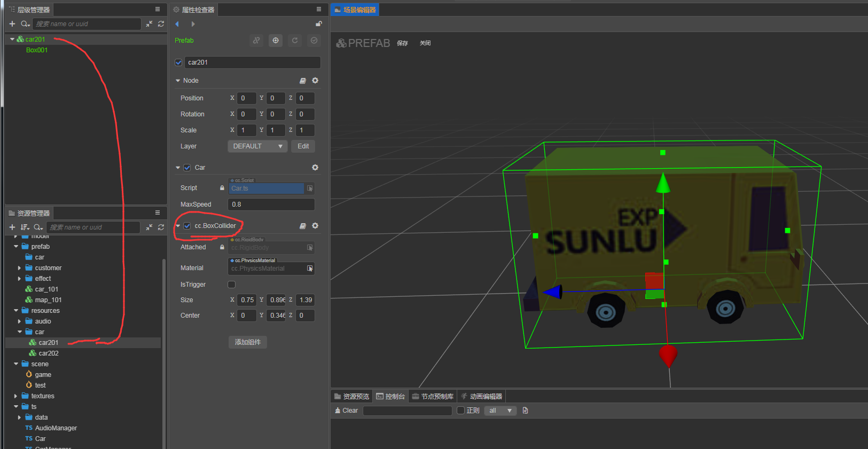This screenshot has height=449, width=868.
Task: Click the Node settings gear icon
Action: [x=315, y=81]
